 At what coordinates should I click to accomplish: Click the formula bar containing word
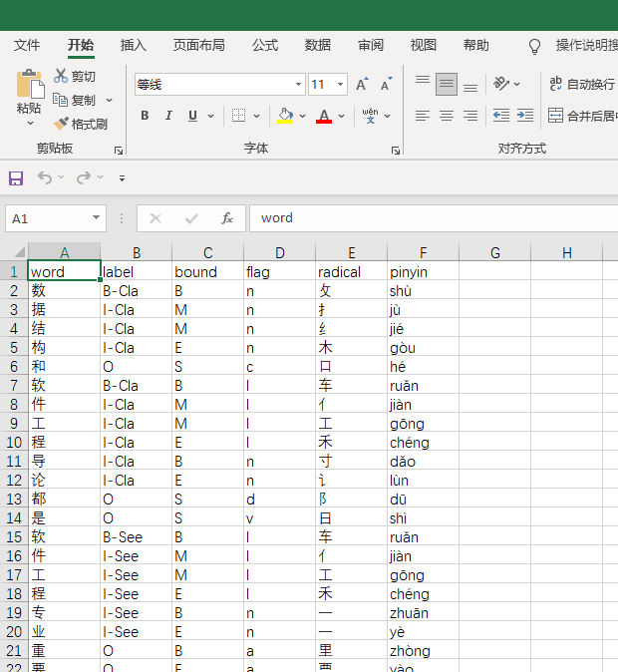(x=434, y=218)
